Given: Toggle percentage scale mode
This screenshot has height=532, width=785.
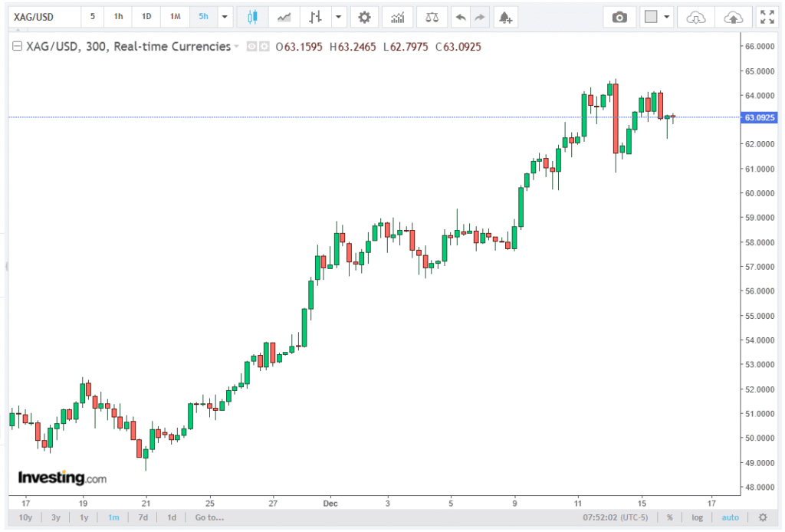Looking at the screenshot, I should pos(669,517).
